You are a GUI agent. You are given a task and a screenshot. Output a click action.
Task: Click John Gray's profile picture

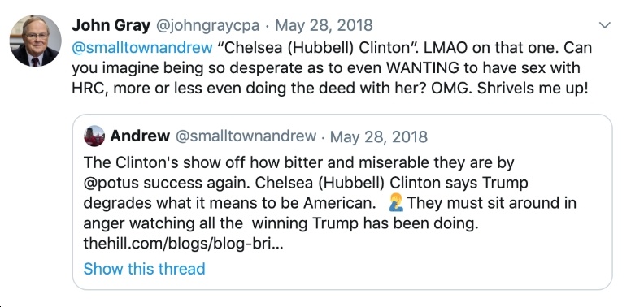point(35,41)
